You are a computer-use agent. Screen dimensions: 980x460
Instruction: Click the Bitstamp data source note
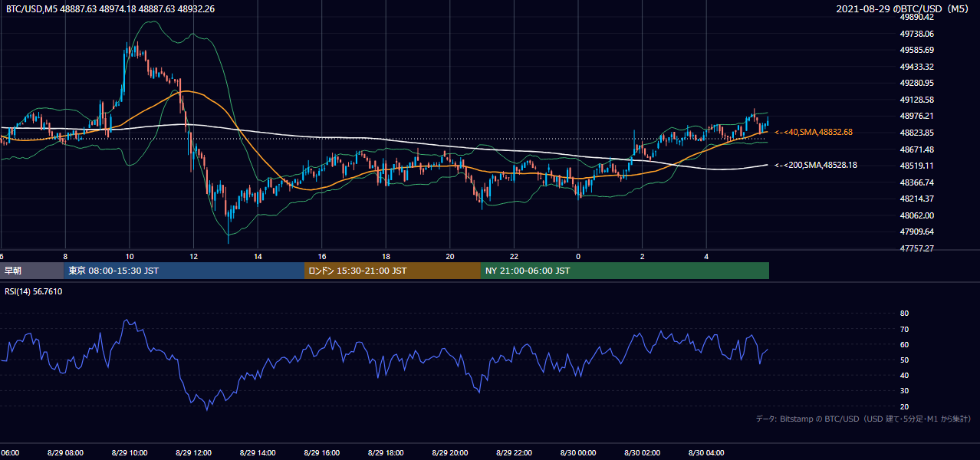(863, 419)
